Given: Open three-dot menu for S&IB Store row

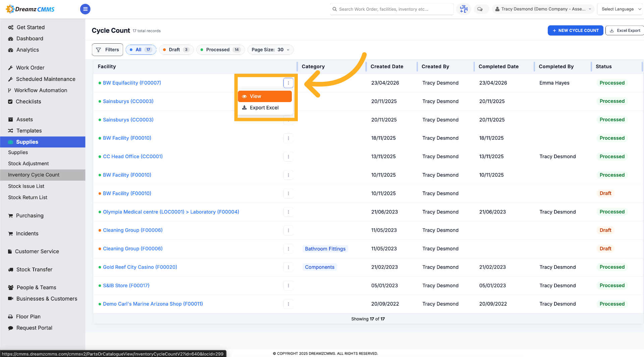Looking at the screenshot, I should [288, 286].
